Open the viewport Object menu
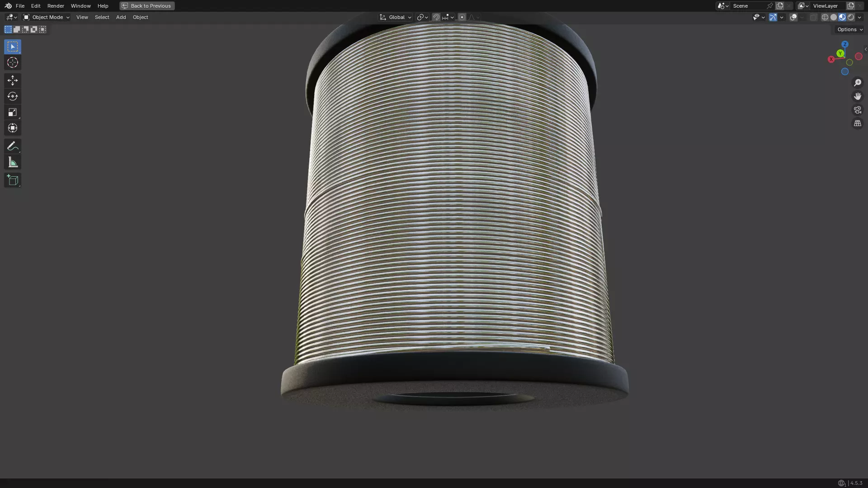The height and width of the screenshot is (488, 868). coord(140,17)
